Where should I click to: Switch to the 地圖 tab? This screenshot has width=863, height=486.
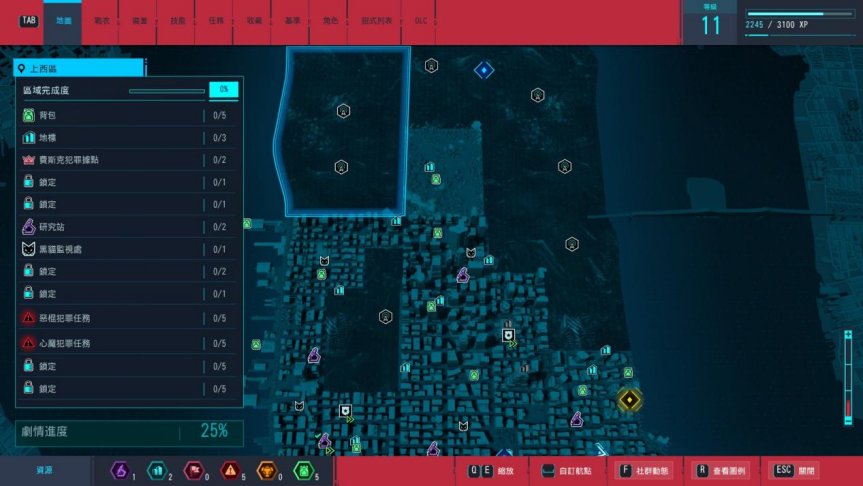(63, 21)
